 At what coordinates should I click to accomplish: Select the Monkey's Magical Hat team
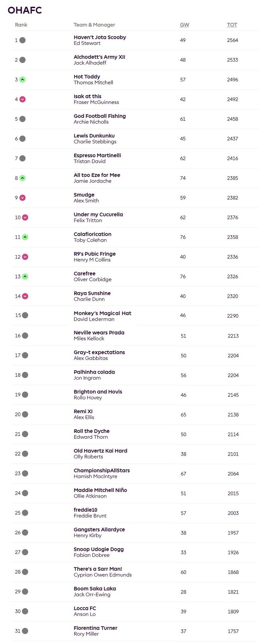pos(102,313)
